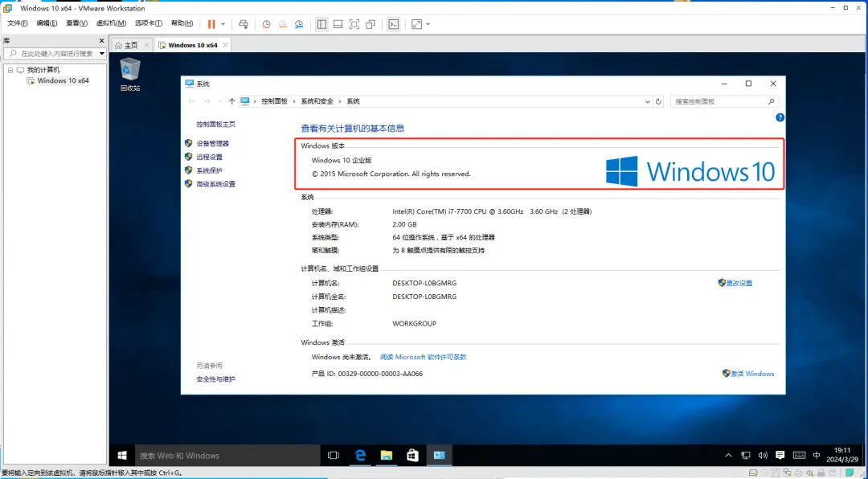The image size is (868, 479).
Task: Open 系统保护 from the left pane
Action: [209, 170]
